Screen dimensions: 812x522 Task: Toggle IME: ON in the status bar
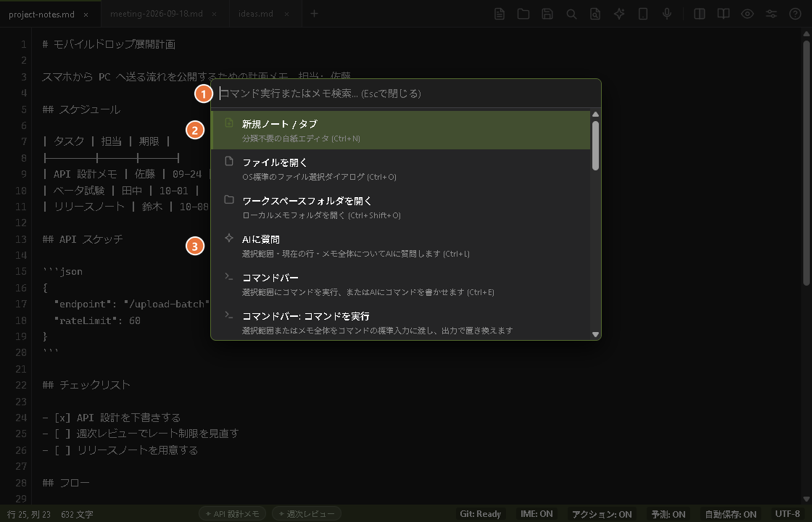pyautogui.click(x=536, y=514)
